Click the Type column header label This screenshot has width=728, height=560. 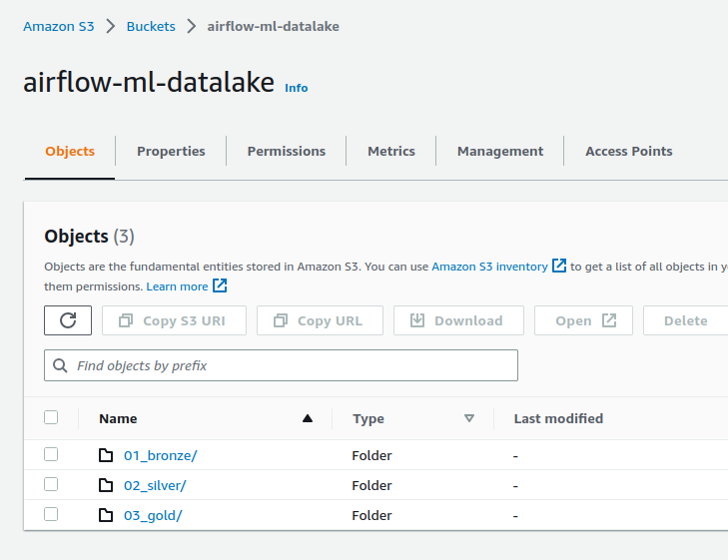(x=368, y=418)
